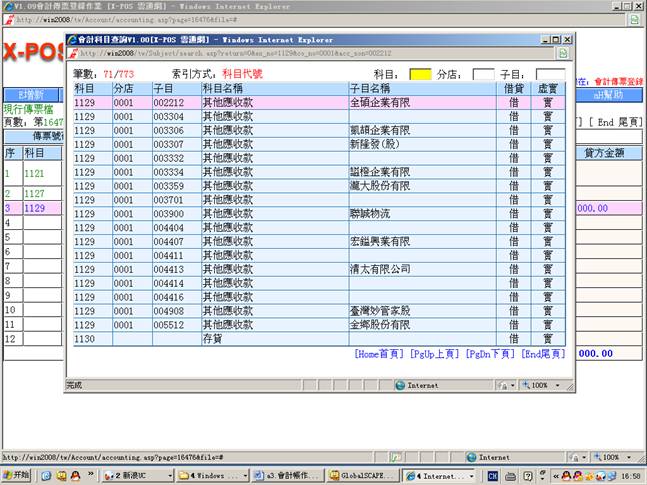Open the GlobalSCAPE taskbar item
Image resolution: width=647 pixels, height=485 pixels.
click(363, 476)
